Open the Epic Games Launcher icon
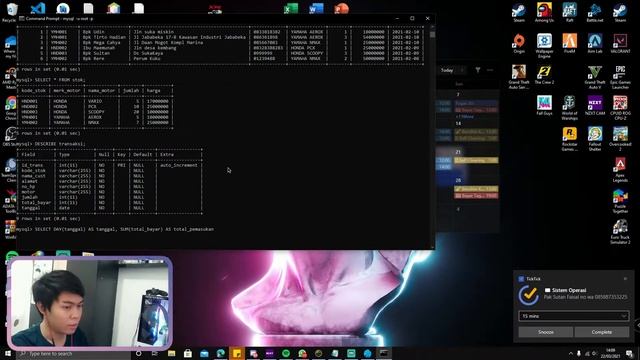The image size is (640, 360). point(620,77)
